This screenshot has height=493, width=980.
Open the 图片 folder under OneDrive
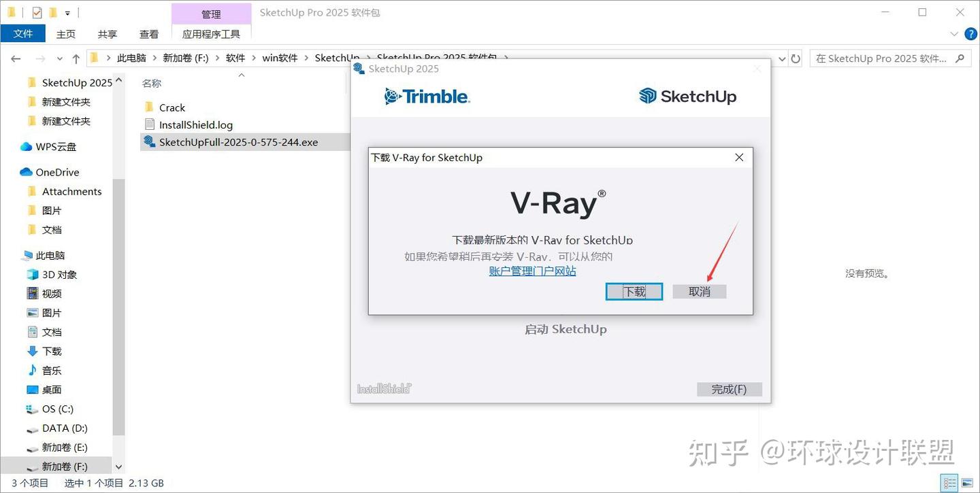click(44, 211)
